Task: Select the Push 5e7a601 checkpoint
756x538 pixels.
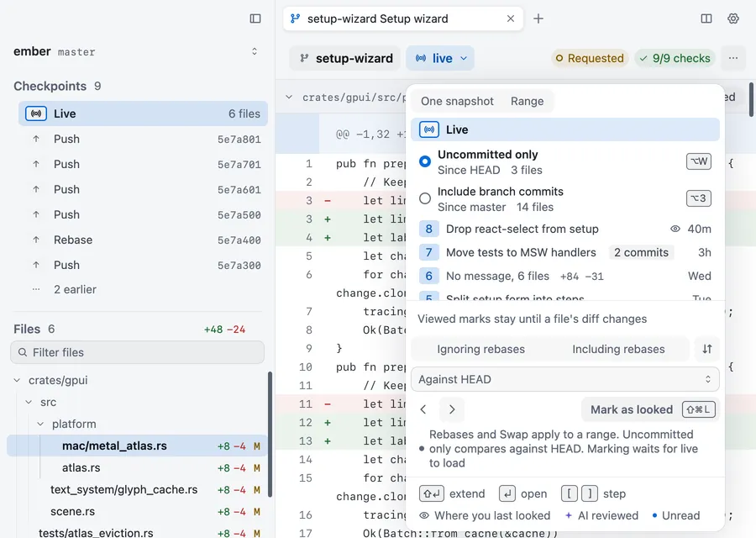Action: pos(143,190)
